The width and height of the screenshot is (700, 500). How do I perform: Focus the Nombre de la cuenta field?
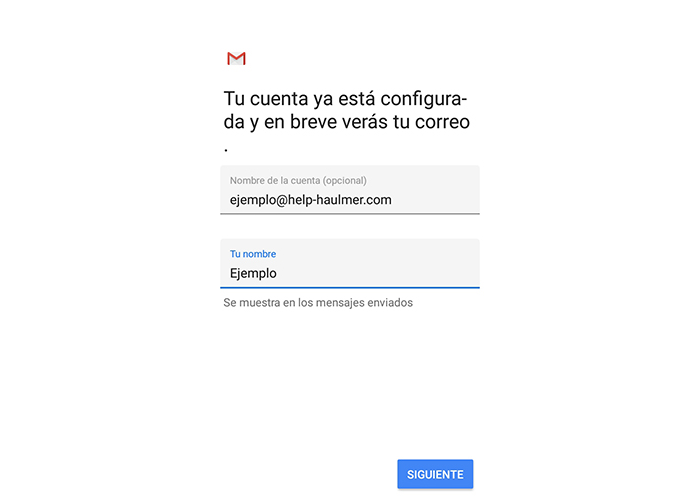tap(350, 190)
